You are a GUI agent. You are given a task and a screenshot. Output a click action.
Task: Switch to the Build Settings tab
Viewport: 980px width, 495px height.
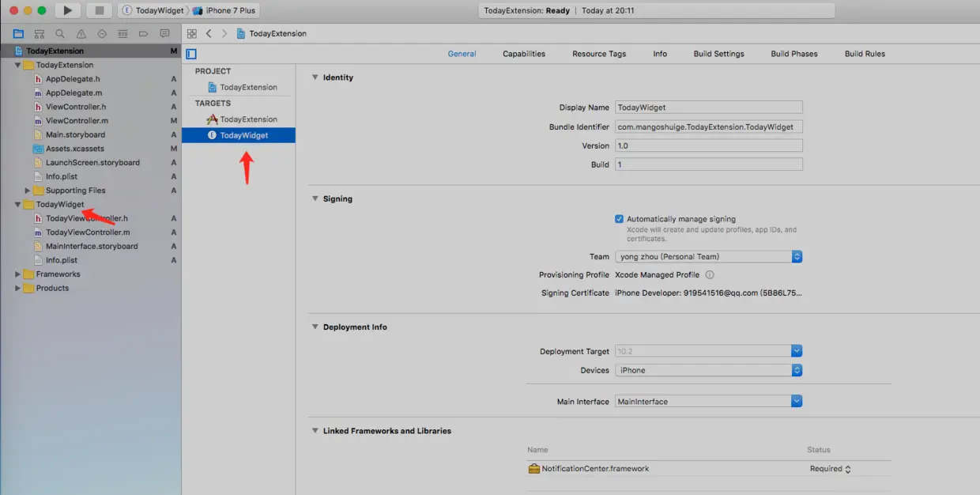click(719, 54)
